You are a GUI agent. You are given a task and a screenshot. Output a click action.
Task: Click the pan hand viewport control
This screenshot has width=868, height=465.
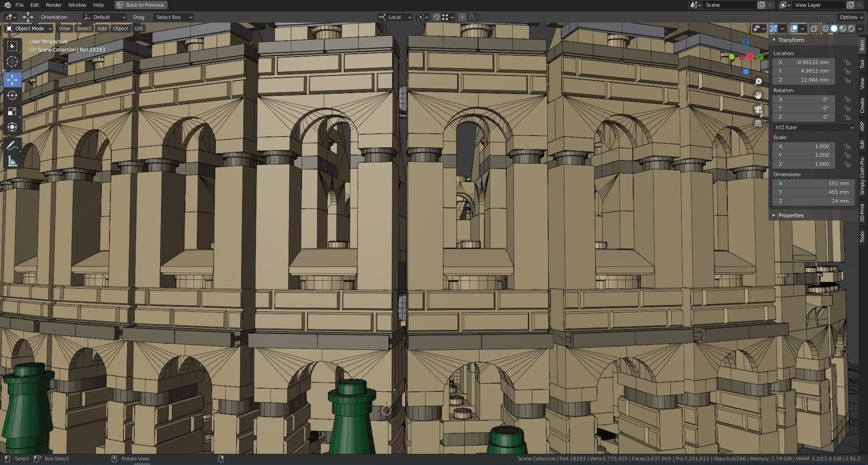point(758,95)
